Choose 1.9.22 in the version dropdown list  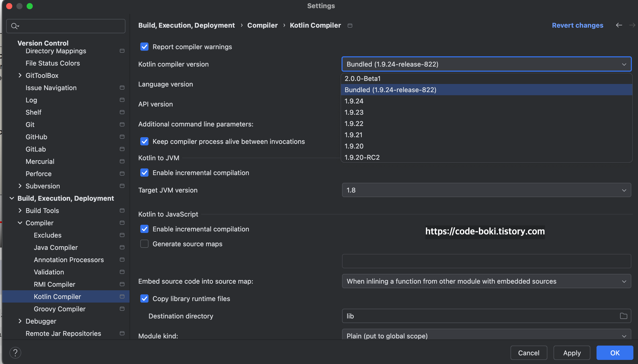(354, 124)
